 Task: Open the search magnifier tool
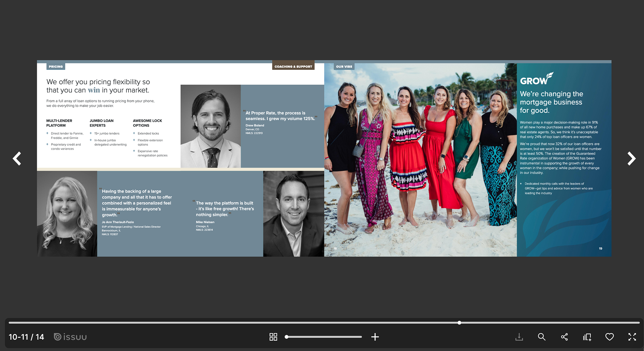tap(542, 337)
